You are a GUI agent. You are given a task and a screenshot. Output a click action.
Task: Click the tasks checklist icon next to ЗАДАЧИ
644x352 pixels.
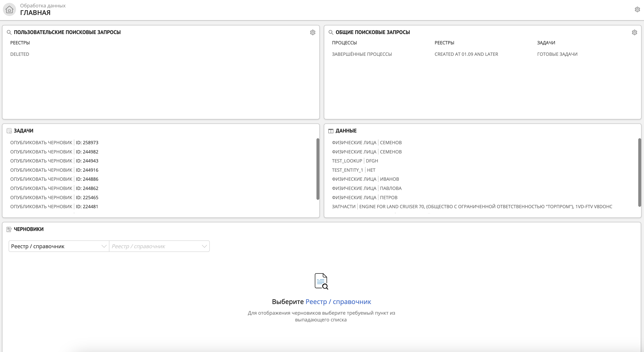(9, 131)
